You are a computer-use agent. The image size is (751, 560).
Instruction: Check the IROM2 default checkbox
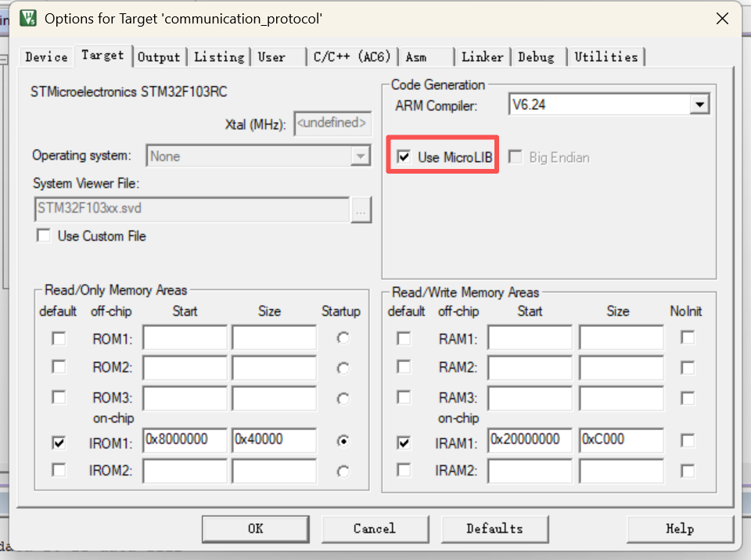59,470
